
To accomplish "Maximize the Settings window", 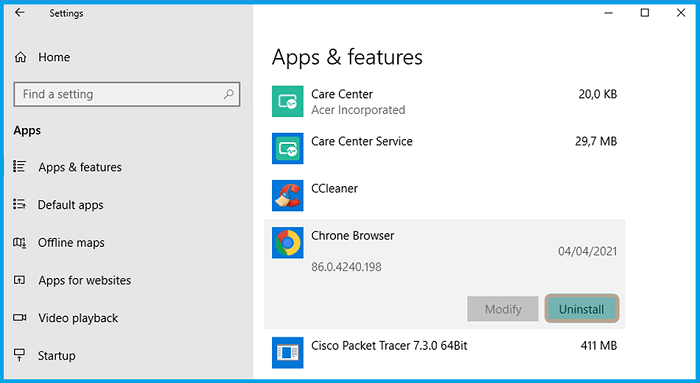I will click(x=645, y=13).
